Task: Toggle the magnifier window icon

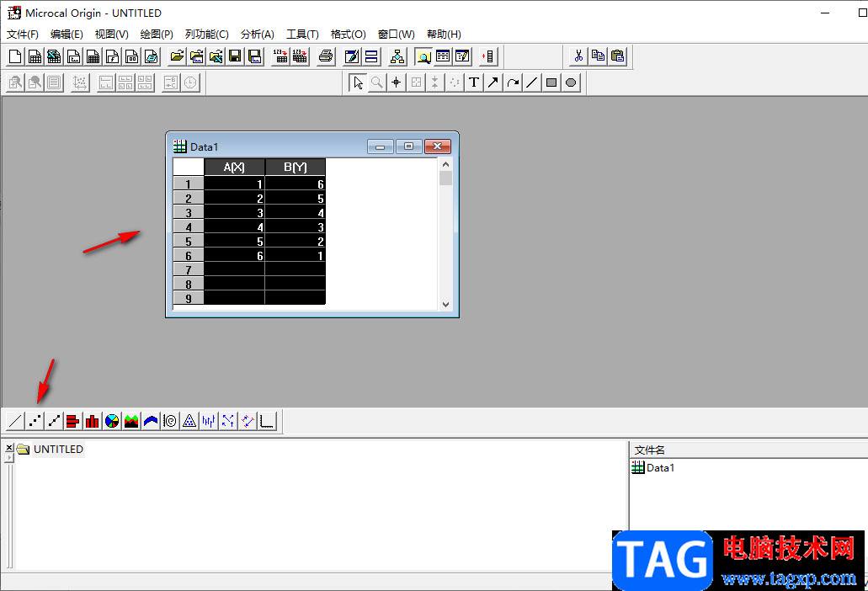Action: [x=423, y=56]
